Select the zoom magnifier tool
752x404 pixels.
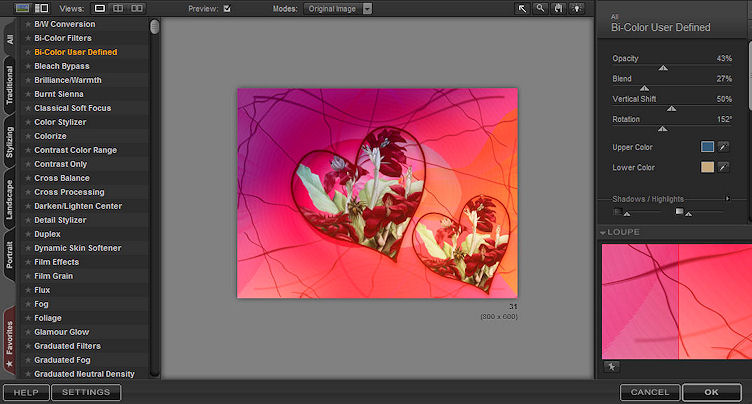pyautogui.click(x=541, y=8)
